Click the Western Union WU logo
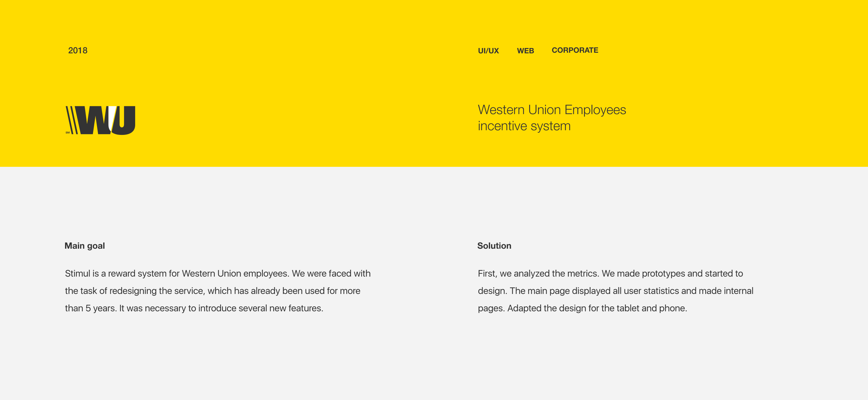This screenshot has width=868, height=400. click(x=100, y=120)
